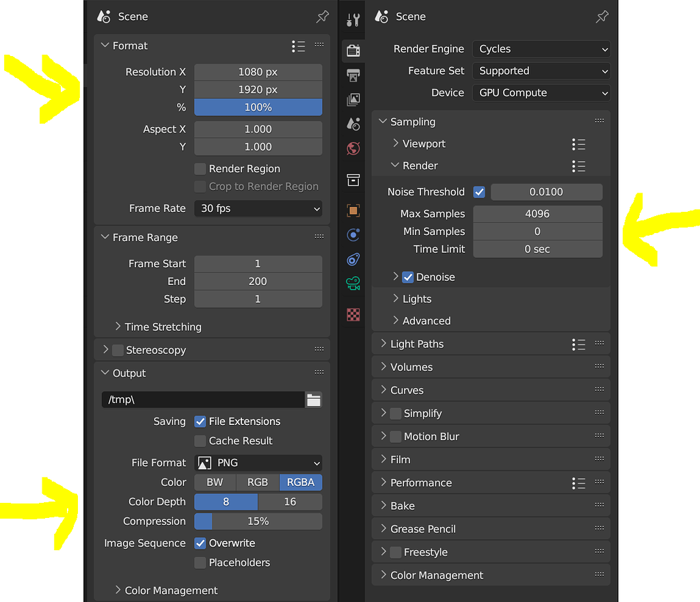The width and height of the screenshot is (700, 602).
Task: Open the Render Engine dropdown
Action: click(x=541, y=49)
